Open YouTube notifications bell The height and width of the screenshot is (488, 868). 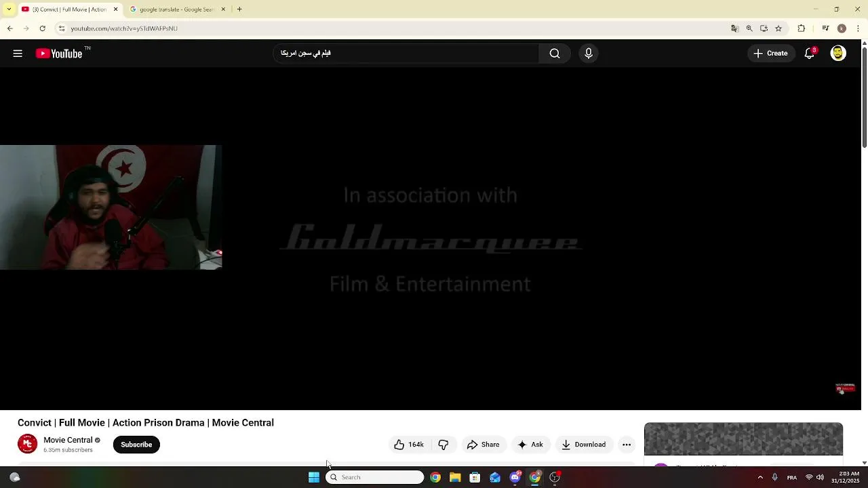[x=809, y=54]
